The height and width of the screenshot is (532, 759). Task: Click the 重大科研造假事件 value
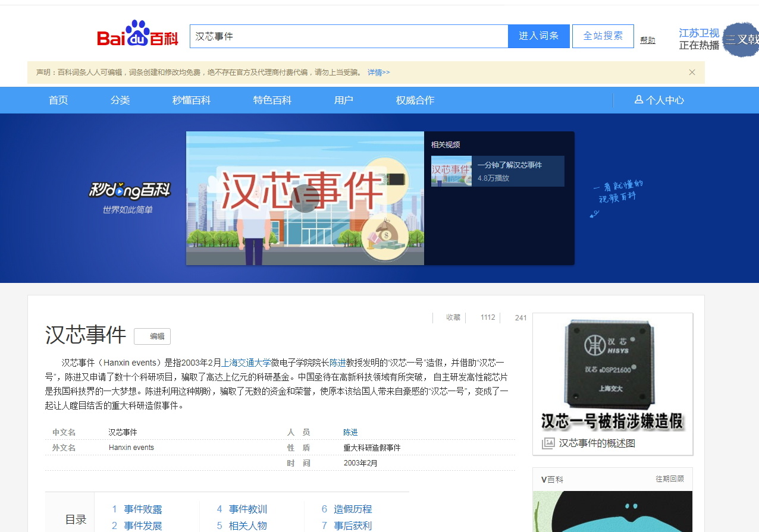coord(372,448)
